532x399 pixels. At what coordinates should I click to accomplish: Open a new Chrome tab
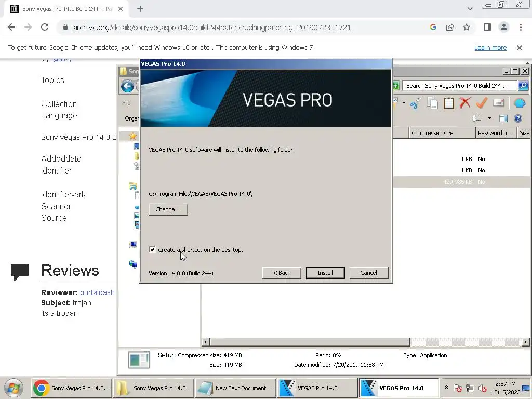(x=140, y=9)
